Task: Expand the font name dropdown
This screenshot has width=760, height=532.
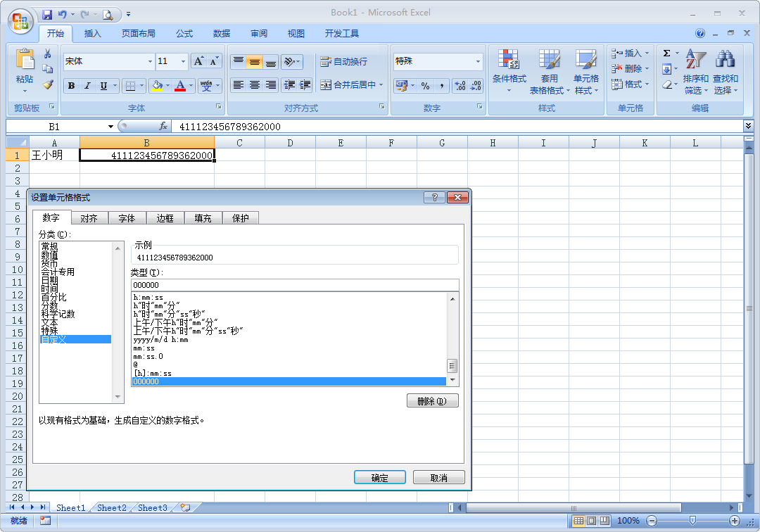Action: coord(150,62)
